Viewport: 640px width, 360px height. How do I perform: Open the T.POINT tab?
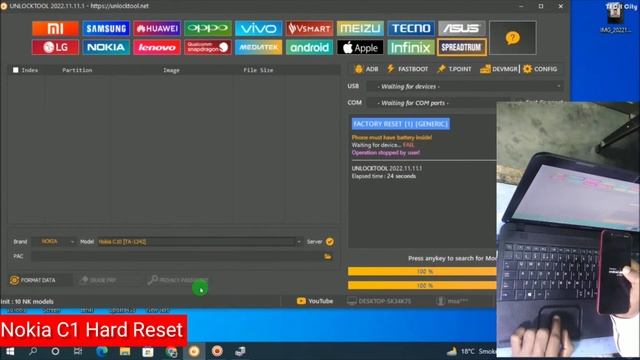click(x=454, y=69)
